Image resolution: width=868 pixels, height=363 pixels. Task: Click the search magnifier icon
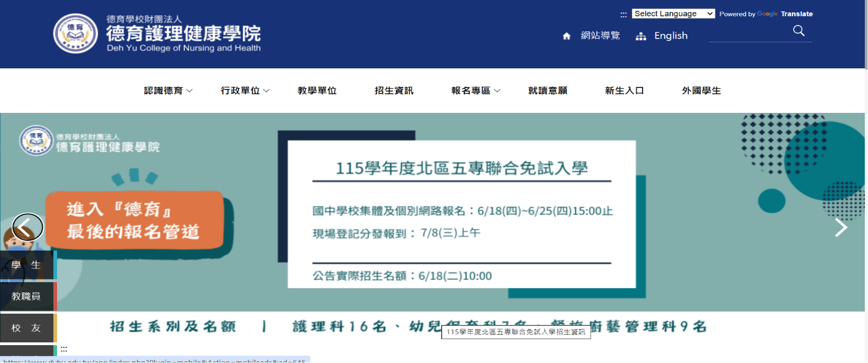(798, 31)
